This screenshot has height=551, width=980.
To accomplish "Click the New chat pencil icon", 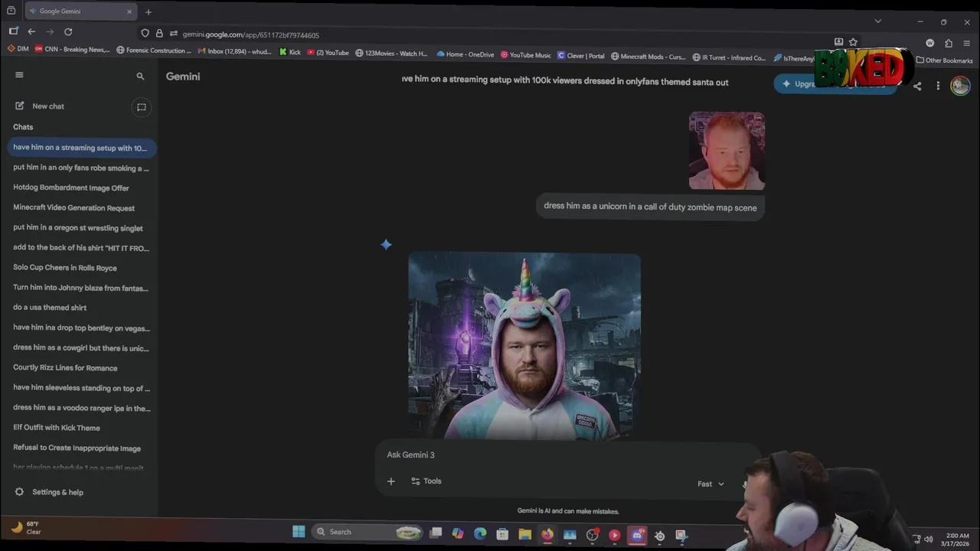I will 19,106.
